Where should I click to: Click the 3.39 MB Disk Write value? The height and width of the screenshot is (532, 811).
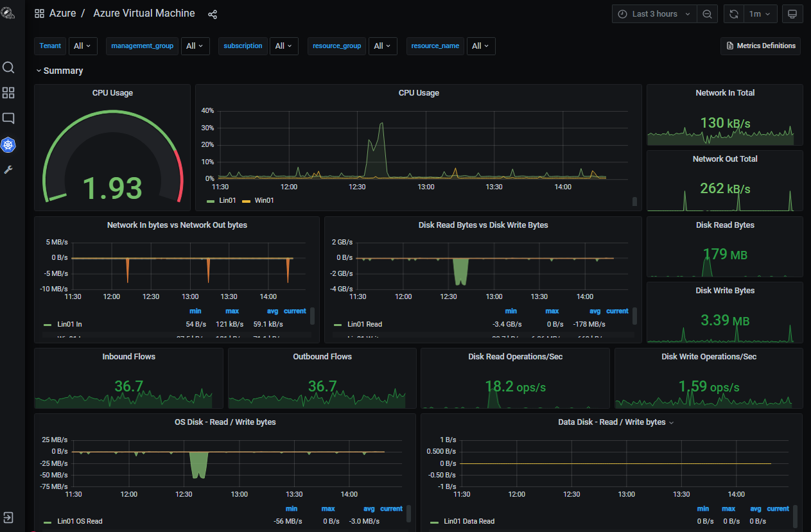pos(725,320)
